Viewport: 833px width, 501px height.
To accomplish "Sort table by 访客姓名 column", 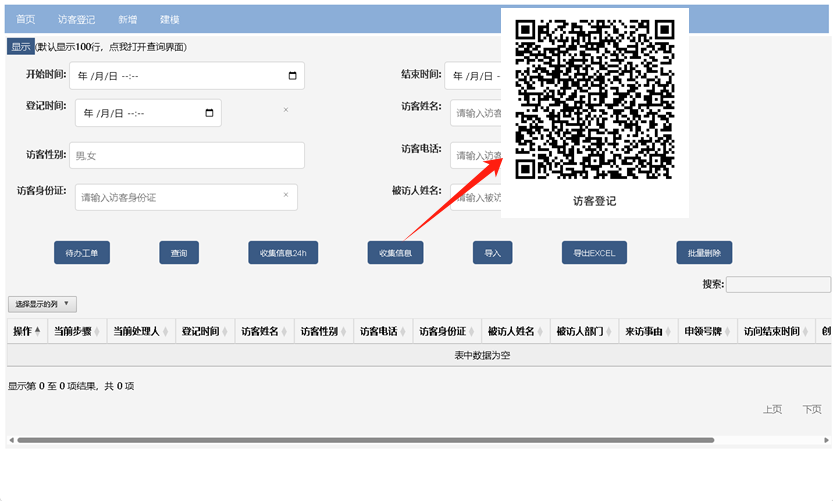I will 265,332.
